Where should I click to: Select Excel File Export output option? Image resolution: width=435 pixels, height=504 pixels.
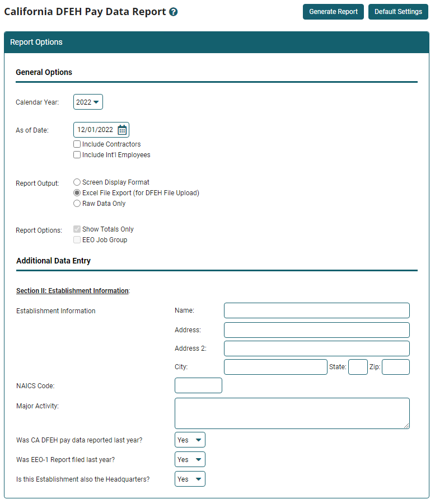77,193
